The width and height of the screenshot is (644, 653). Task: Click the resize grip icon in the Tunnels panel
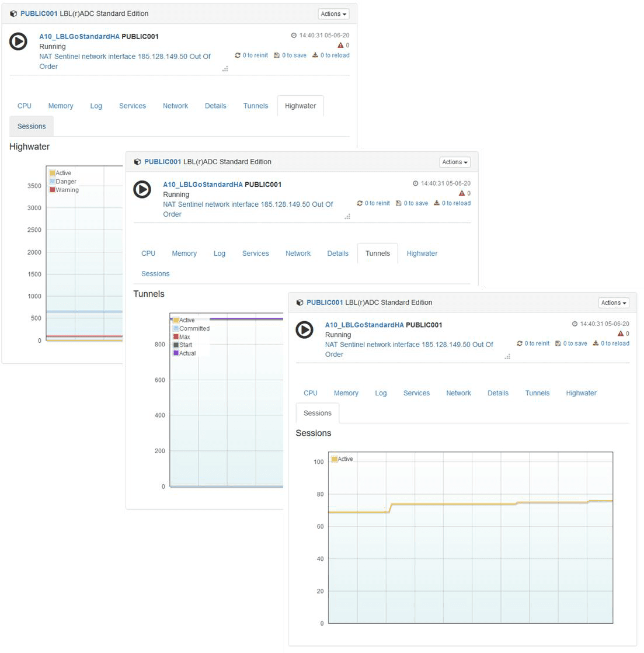(347, 217)
